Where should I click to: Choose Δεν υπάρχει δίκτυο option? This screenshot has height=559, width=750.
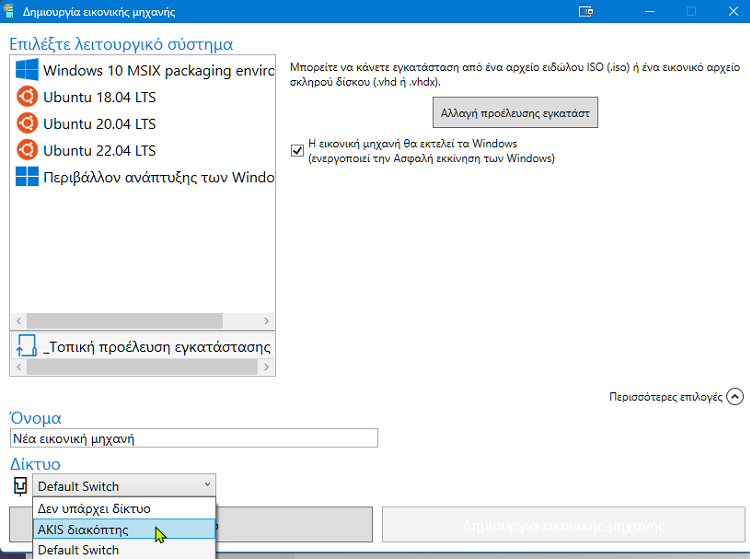click(124, 508)
